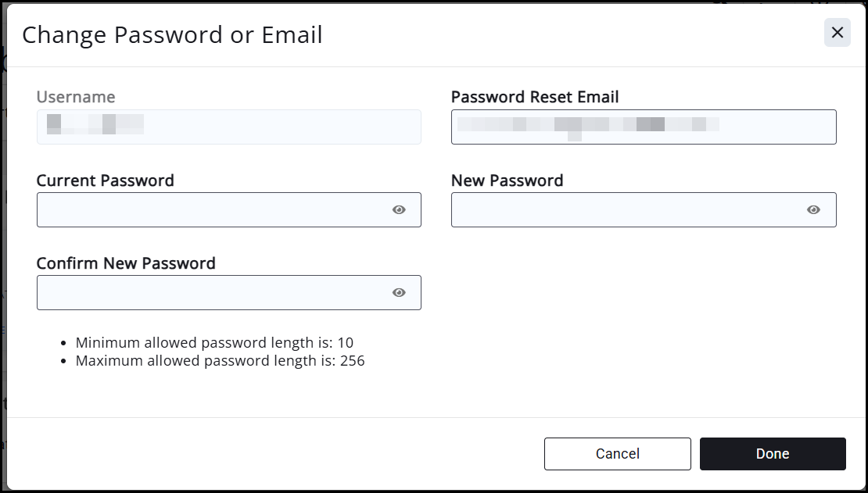
Task: Click the blurred username value
Action: point(95,124)
